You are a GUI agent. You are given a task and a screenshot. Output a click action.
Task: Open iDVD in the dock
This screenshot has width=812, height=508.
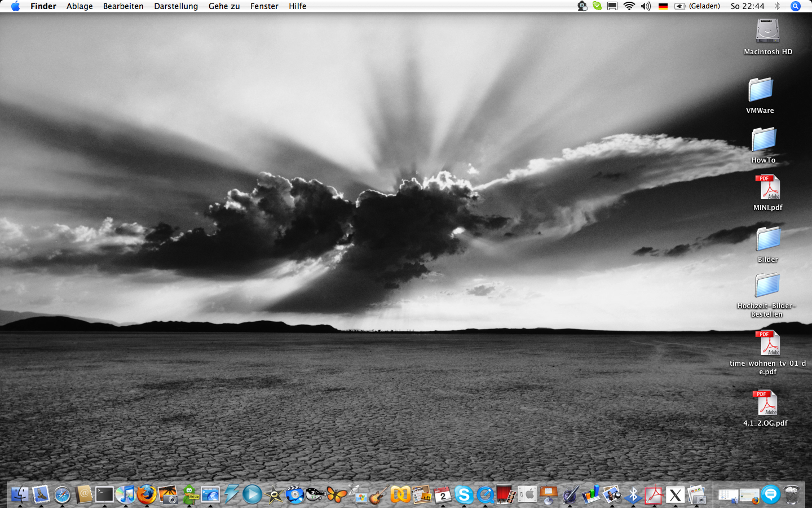(x=294, y=495)
